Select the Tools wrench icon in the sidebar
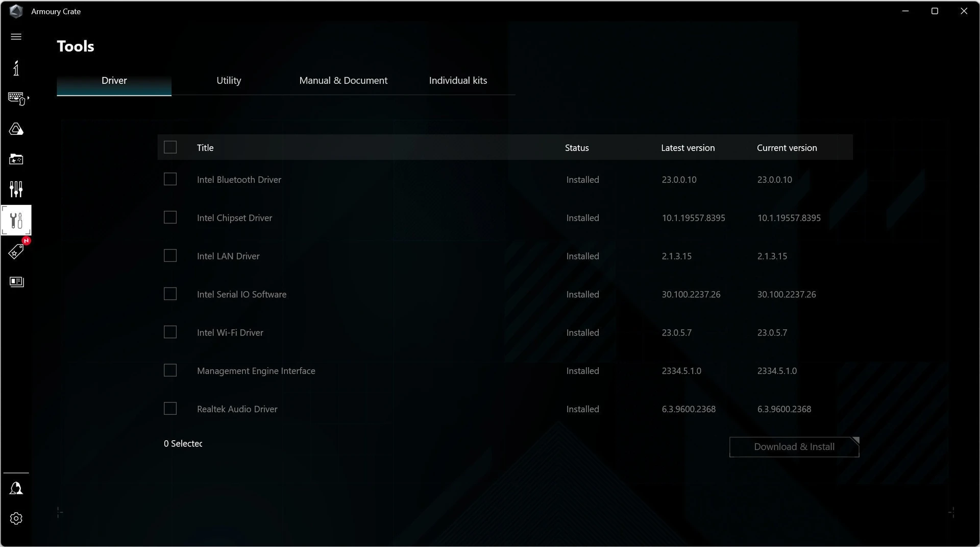The height and width of the screenshot is (547, 980). click(x=16, y=220)
